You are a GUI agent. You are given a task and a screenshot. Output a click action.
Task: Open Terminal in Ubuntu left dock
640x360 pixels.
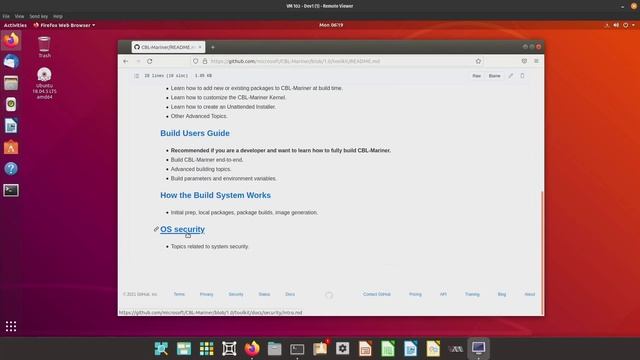tap(11, 190)
